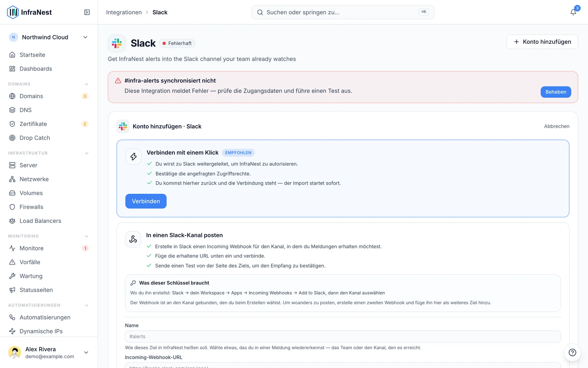Click the large Slack logo in header
The width and height of the screenshot is (588, 368).
coord(117,43)
